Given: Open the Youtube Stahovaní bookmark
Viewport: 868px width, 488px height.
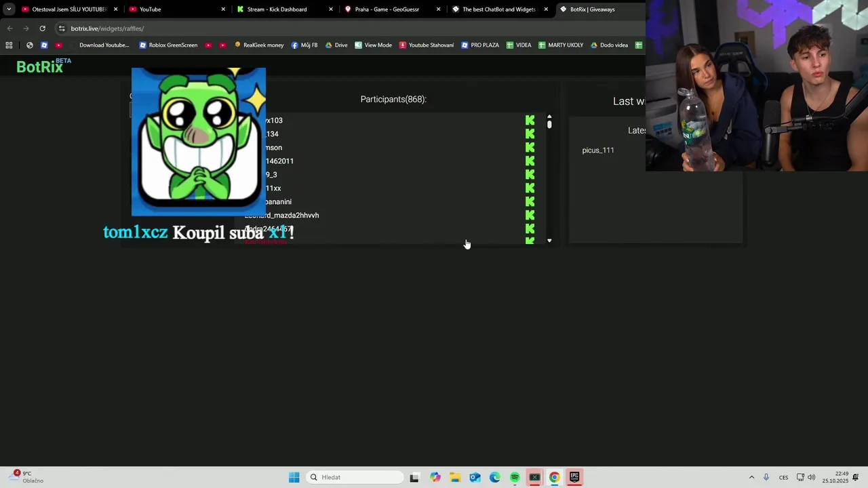Looking at the screenshot, I should [427, 45].
